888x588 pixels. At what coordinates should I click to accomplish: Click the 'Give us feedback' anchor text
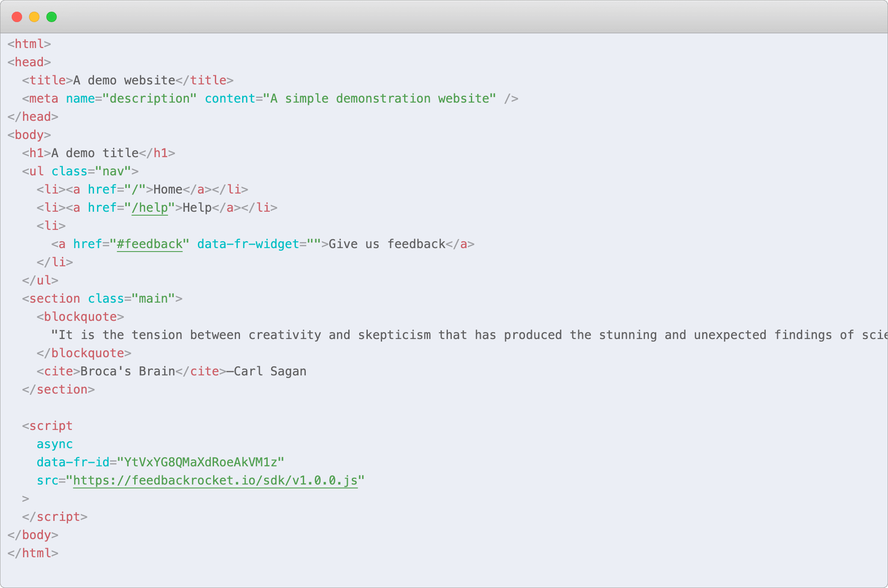(x=387, y=244)
